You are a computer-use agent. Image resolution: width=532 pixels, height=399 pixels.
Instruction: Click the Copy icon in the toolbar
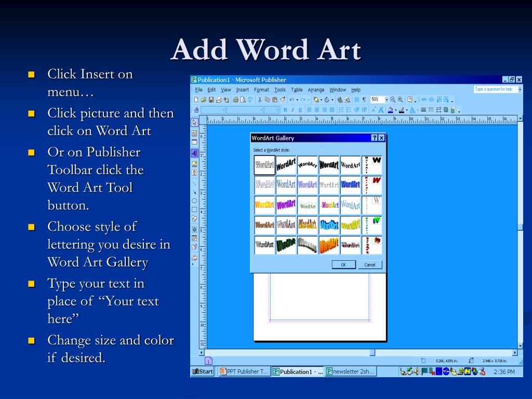268,100
